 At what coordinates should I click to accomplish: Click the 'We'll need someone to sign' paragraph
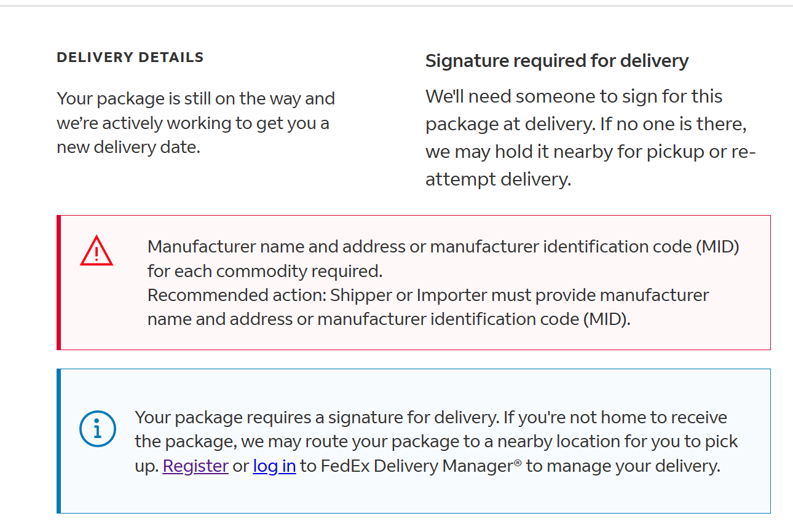click(591, 138)
